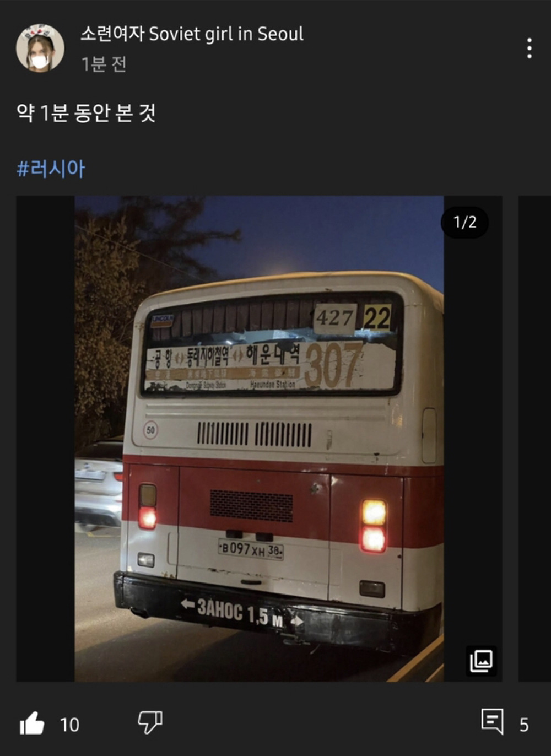
Task: Select the next image sliver at right edge
Action: coord(534,439)
